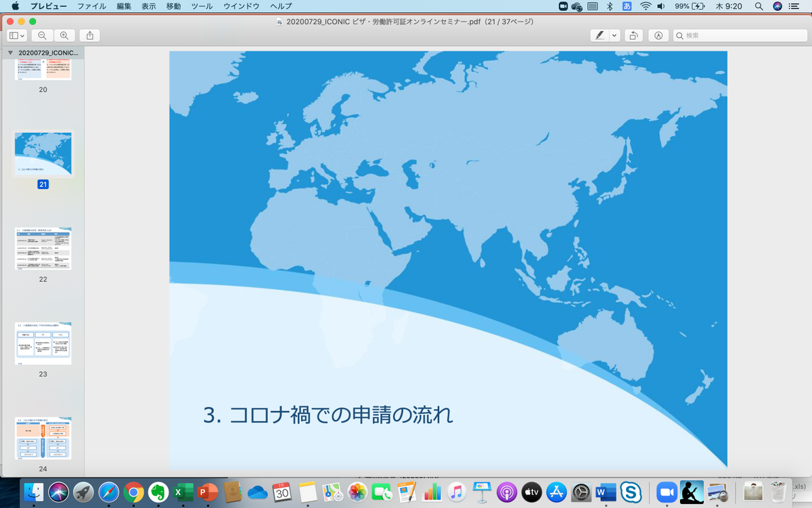Launch Siri from the dock
This screenshot has width=812, height=508.
pyautogui.click(x=59, y=492)
